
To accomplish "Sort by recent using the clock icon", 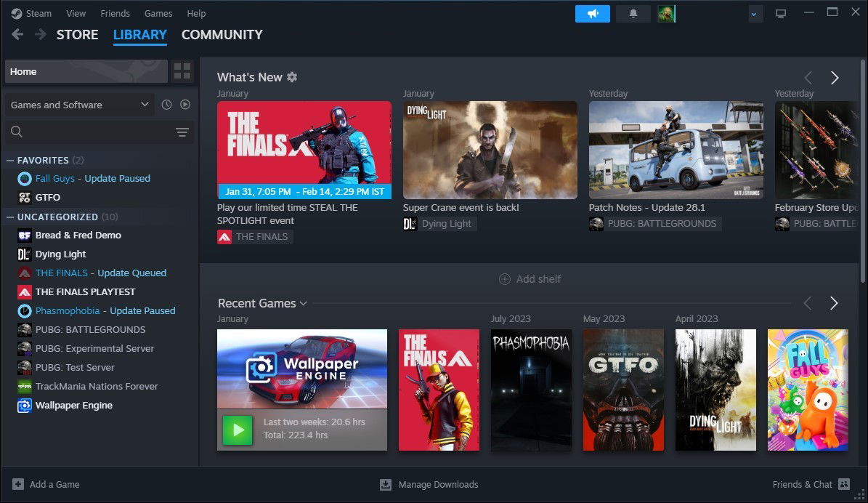I will [x=166, y=105].
